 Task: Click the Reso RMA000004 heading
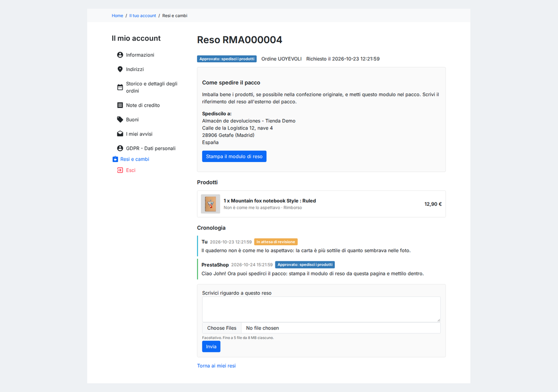click(239, 40)
